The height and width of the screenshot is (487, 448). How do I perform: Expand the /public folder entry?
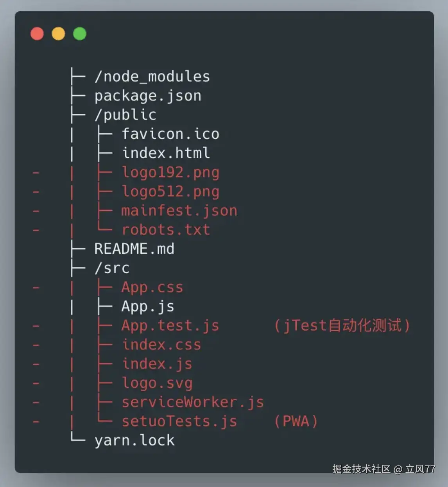point(125,115)
